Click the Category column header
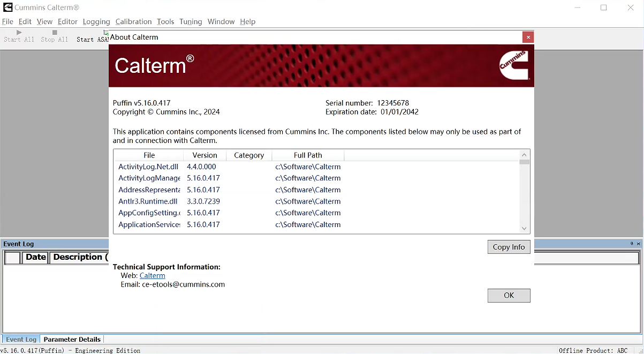Viewport: 644px width, 354px height. point(249,155)
